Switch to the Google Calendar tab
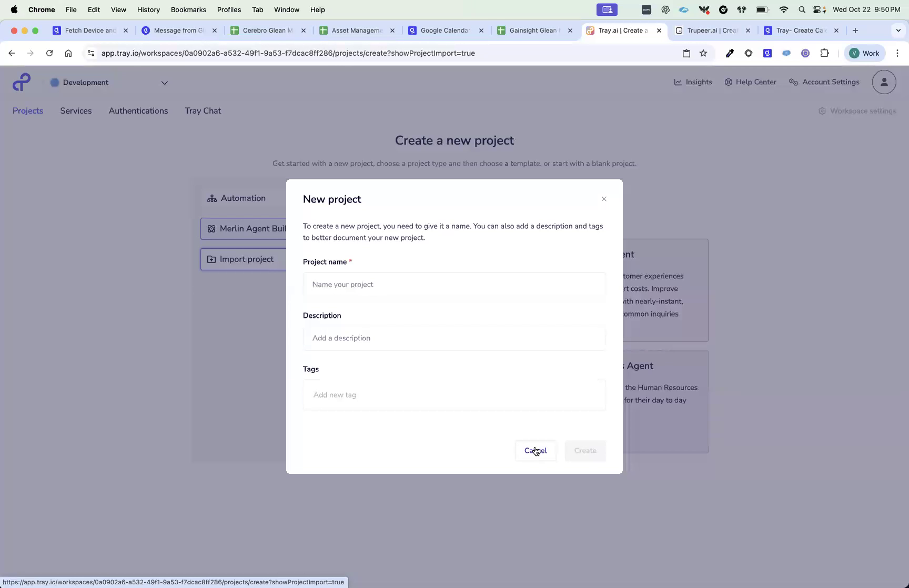 443,31
